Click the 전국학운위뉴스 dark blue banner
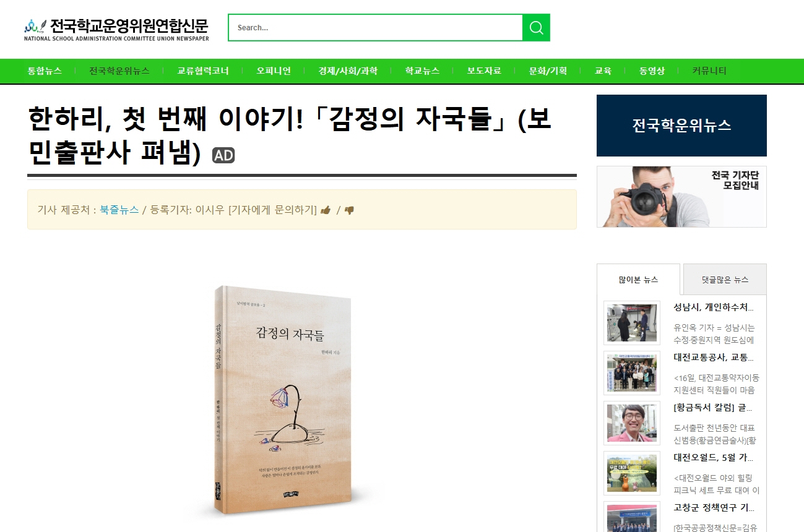Viewport: 804px width, 532px height. click(x=681, y=126)
